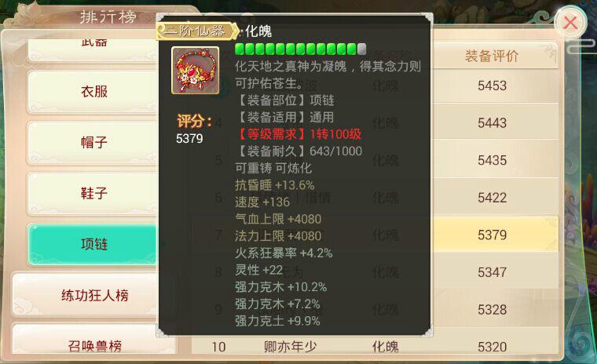Image resolution: width=597 pixels, height=364 pixels.
Task: Select the ranking row scored 5347
Action: pyautogui.click(x=375, y=272)
